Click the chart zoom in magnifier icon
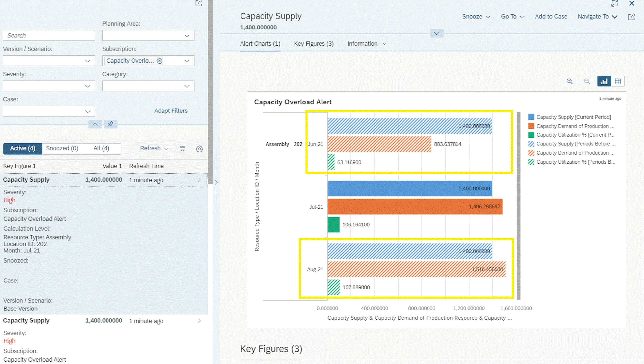 click(x=569, y=81)
